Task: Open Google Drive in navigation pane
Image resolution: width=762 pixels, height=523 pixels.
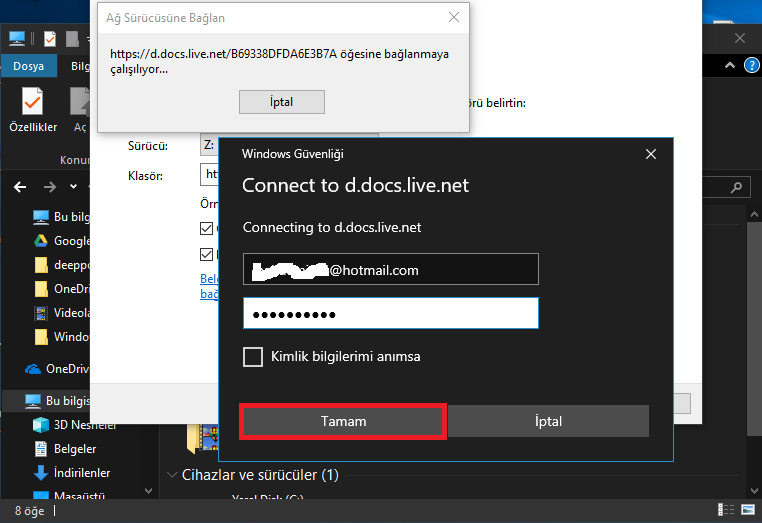Action: [x=61, y=241]
